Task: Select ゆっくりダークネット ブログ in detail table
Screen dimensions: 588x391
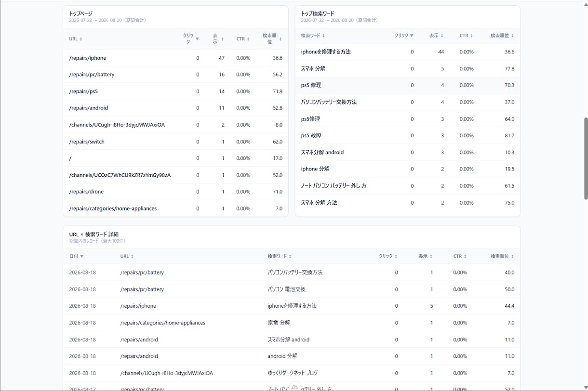Action: click(292, 373)
